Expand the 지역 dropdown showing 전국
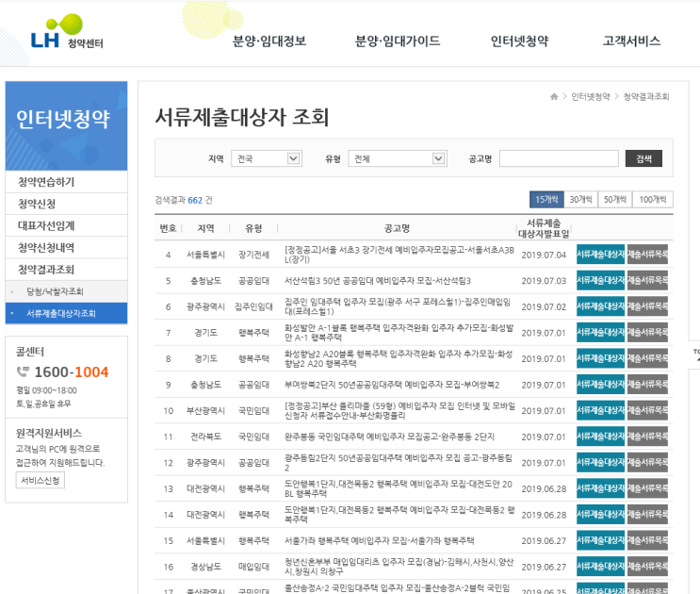The image size is (700, 594). tap(267, 158)
